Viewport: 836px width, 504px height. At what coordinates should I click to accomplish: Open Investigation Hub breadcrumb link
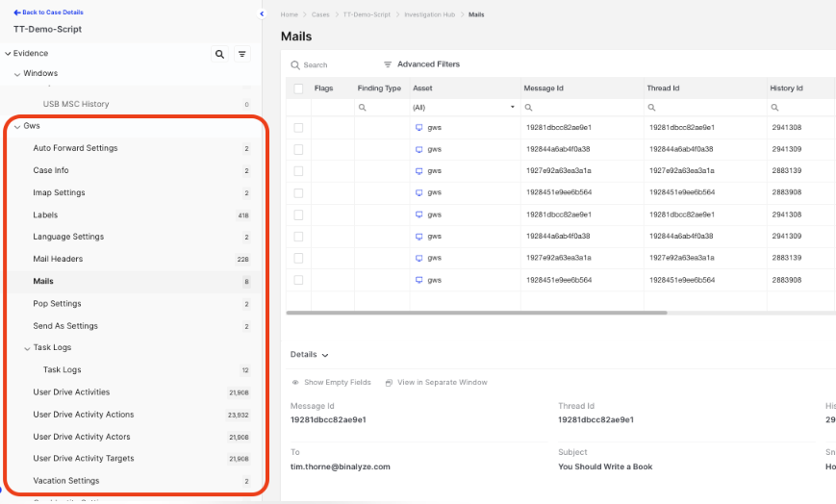(432, 15)
